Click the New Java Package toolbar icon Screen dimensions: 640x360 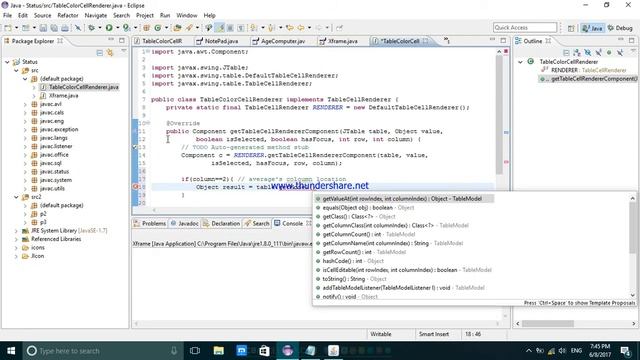click(x=147, y=28)
